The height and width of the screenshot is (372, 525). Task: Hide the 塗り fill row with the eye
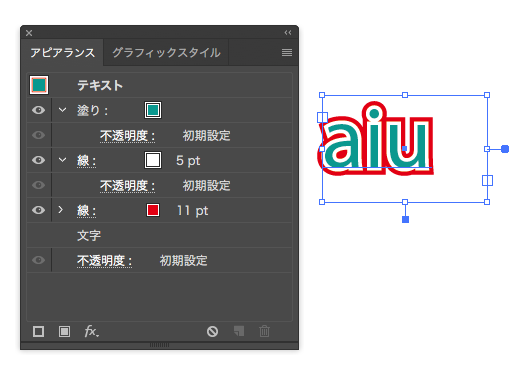(39, 110)
